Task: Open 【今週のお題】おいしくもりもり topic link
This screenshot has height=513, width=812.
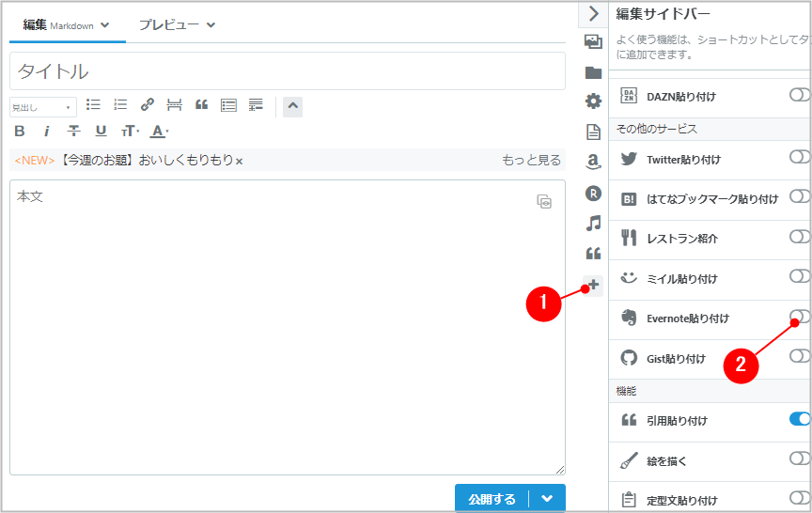Action: 146,161
